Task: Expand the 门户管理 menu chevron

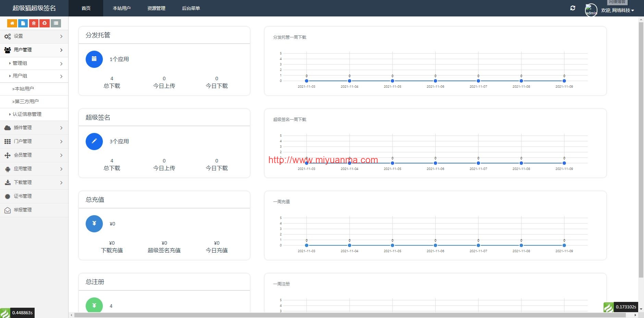Action: tap(61, 142)
